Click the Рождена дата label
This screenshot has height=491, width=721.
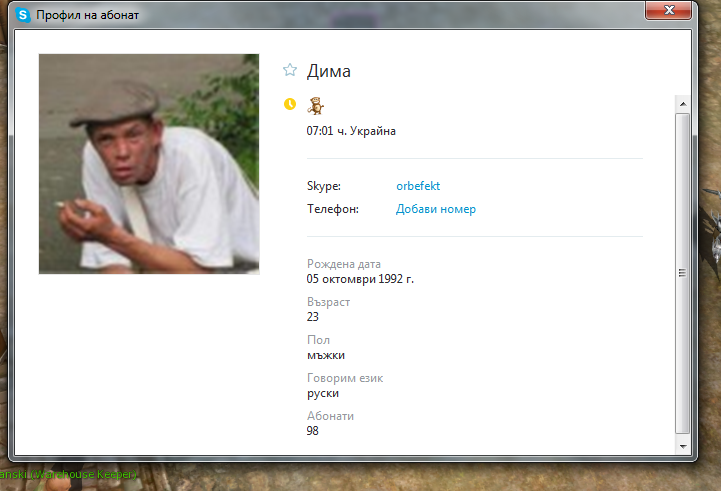pyautogui.click(x=343, y=264)
